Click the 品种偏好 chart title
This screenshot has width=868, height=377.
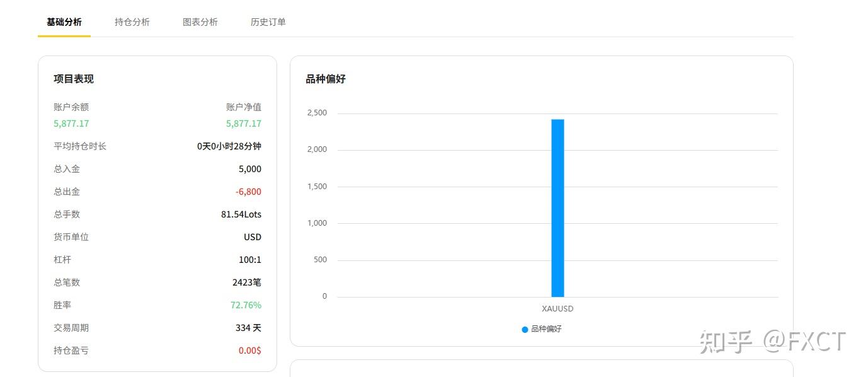326,79
